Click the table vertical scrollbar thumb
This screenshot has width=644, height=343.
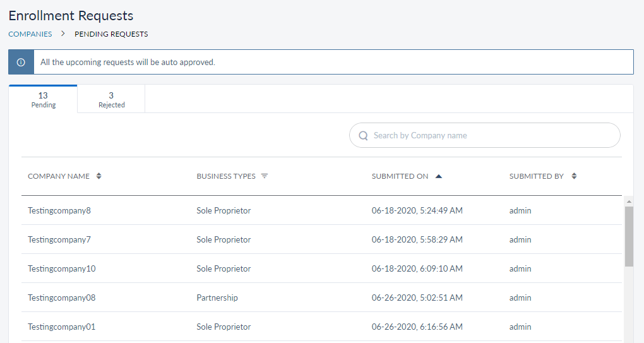(x=628, y=236)
